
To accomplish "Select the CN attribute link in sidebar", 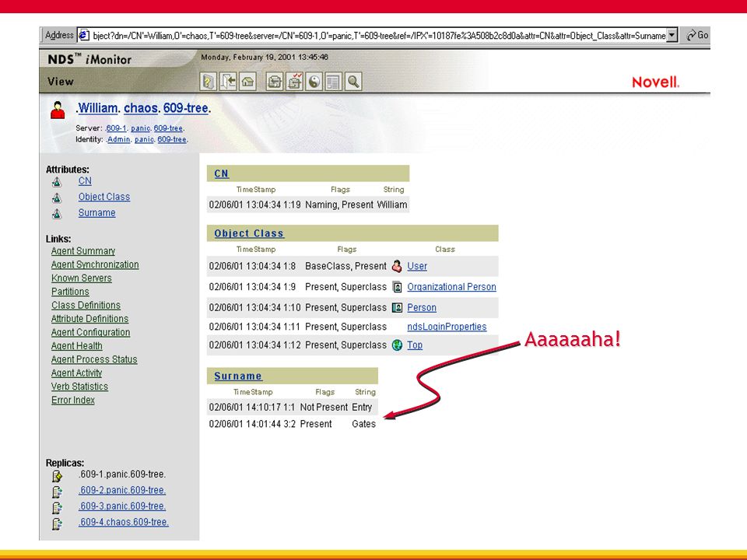I will (x=85, y=181).
